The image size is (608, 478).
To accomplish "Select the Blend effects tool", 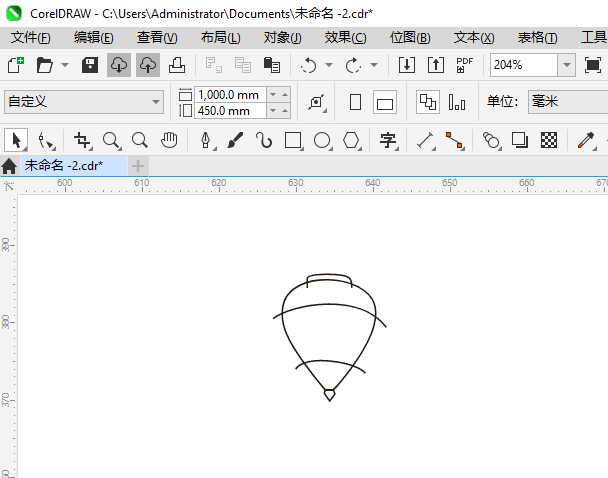I will (x=491, y=140).
